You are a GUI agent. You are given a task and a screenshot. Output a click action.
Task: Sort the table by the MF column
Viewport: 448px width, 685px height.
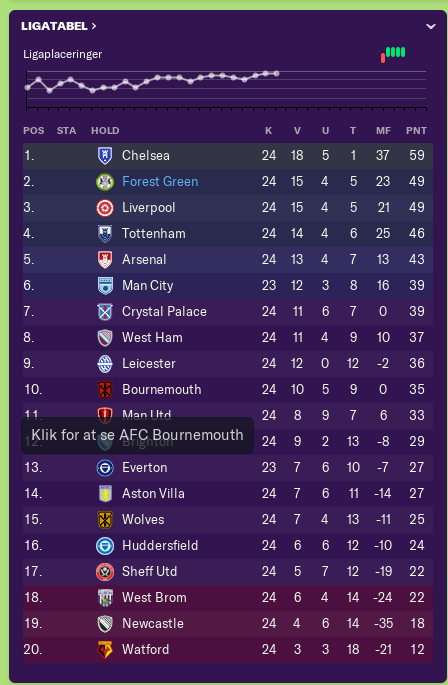click(383, 131)
